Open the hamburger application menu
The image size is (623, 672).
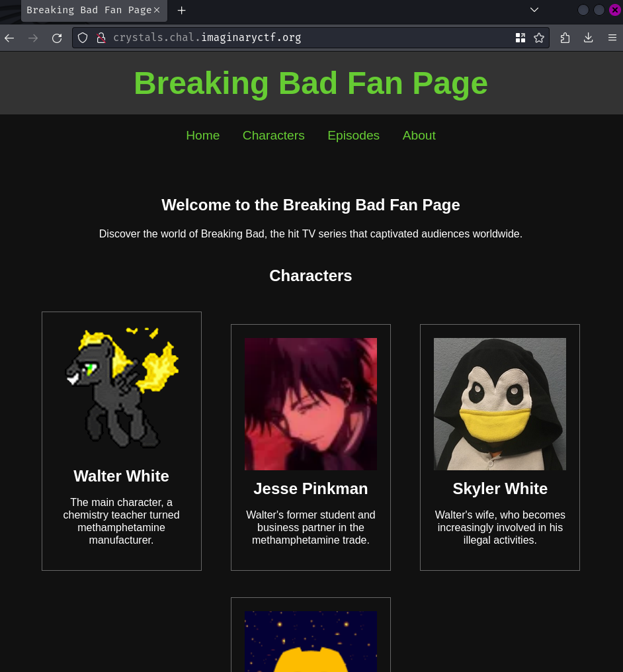tap(612, 38)
